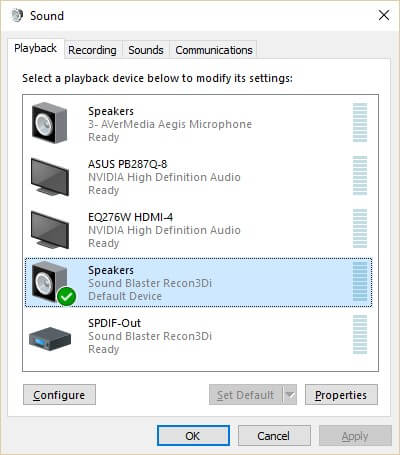Select the Playback tab

point(36,48)
